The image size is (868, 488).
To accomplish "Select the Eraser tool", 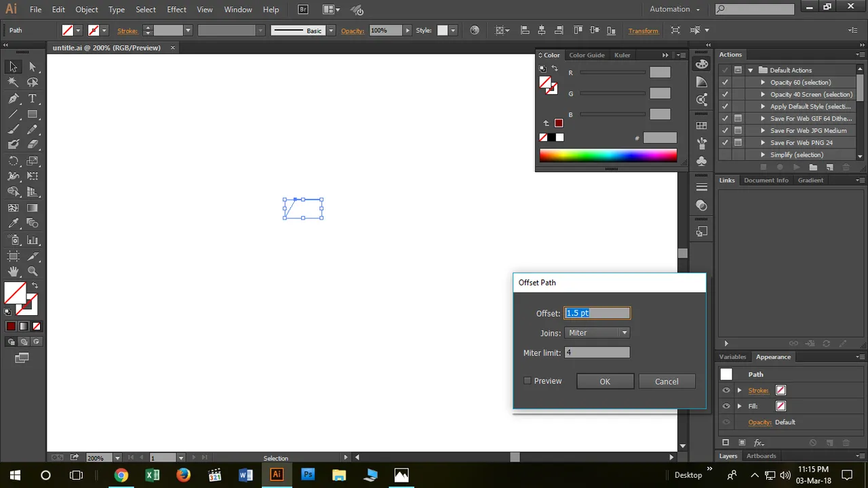I will click(x=32, y=144).
